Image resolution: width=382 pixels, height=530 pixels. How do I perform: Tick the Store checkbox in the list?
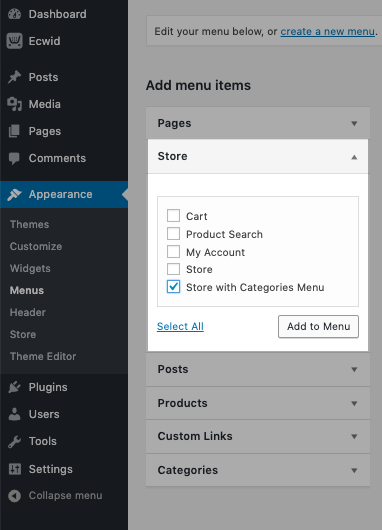[x=173, y=269]
